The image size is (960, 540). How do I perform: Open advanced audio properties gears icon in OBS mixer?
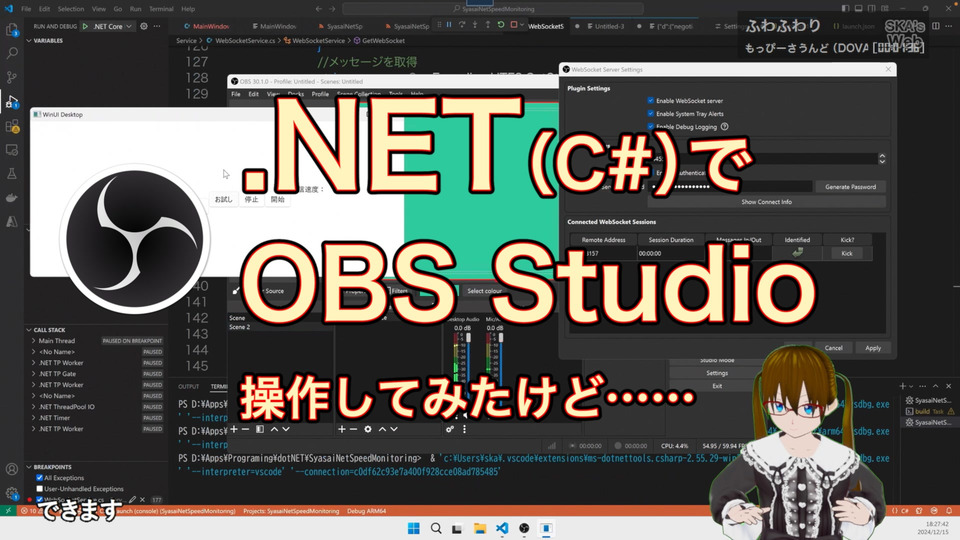tap(450, 429)
